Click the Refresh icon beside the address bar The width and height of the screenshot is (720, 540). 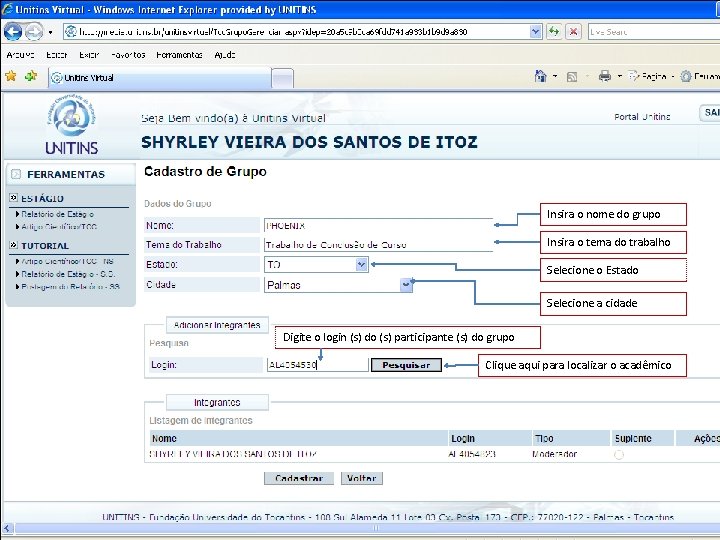click(x=554, y=32)
